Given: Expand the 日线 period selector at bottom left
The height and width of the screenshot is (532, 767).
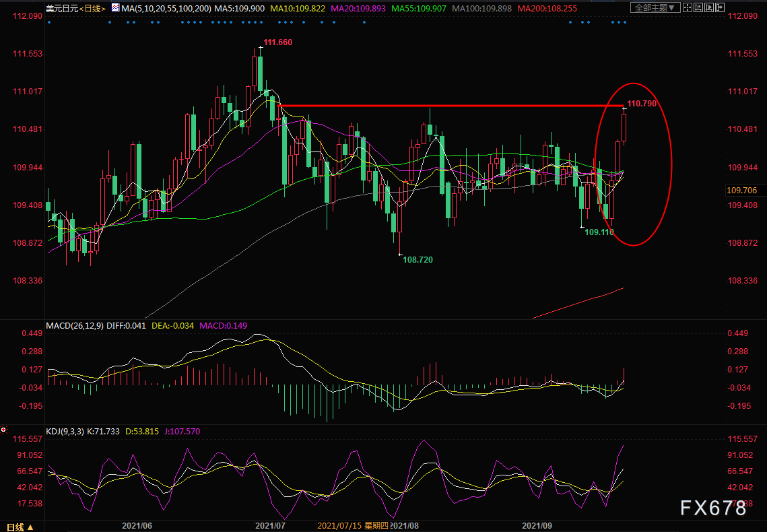Looking at the screenshot, I should (20, 526).
